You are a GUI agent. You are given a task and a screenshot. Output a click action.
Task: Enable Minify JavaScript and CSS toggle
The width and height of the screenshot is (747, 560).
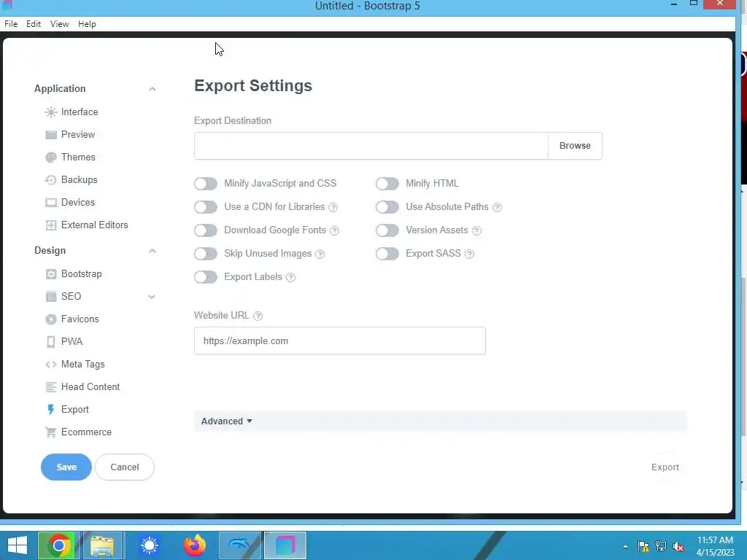click(206, 184)
